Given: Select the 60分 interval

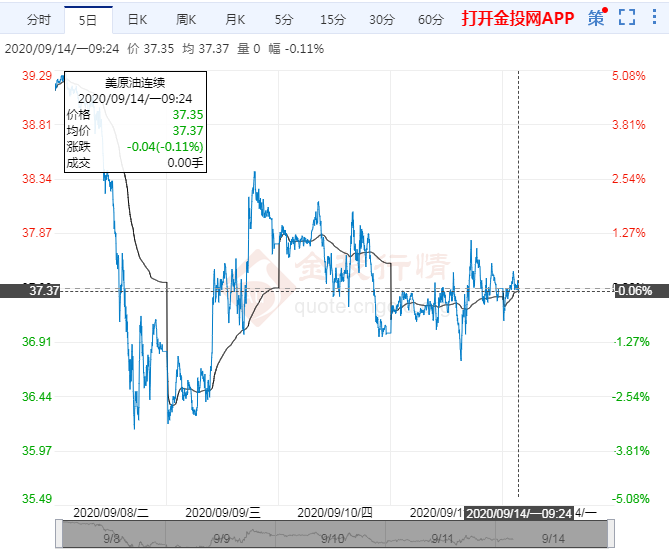Looking at the screenshot, I should [430, 19].
